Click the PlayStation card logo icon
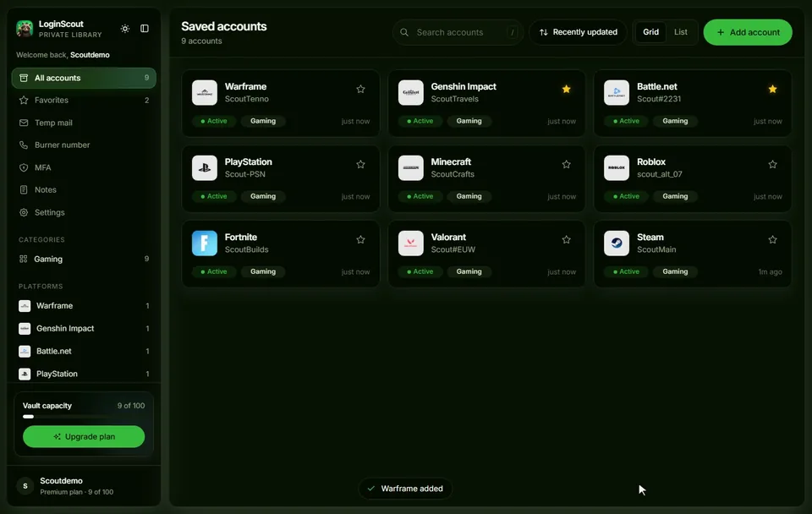Image resolution: width=812 pixels, height=514 pixels. [x=205, y=167]
